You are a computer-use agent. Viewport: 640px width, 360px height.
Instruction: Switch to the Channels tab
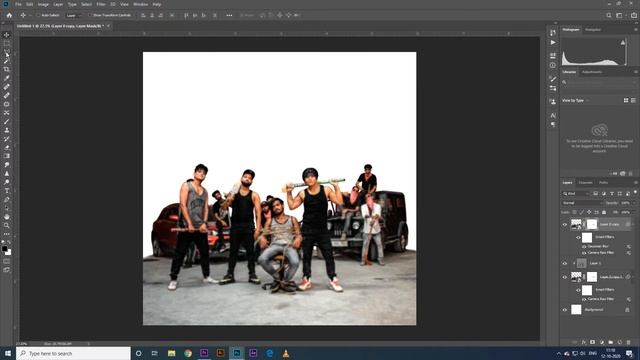tap(585, 183)
